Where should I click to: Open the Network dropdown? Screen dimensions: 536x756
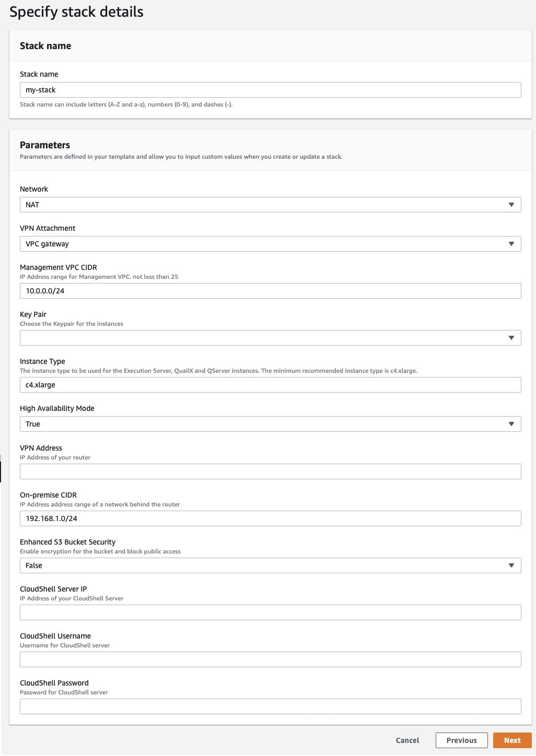click(261, 205)
